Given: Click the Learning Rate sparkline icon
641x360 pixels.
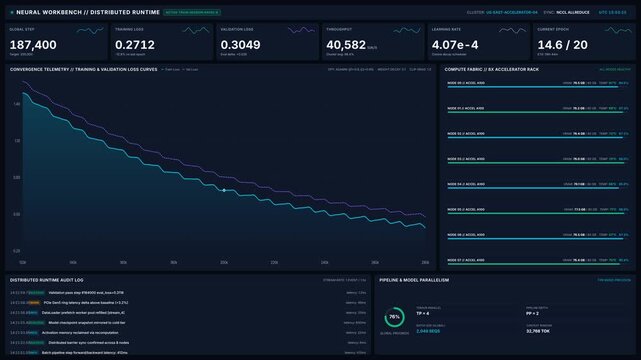Looking at the screenshot, I should [x=512, y=30].
